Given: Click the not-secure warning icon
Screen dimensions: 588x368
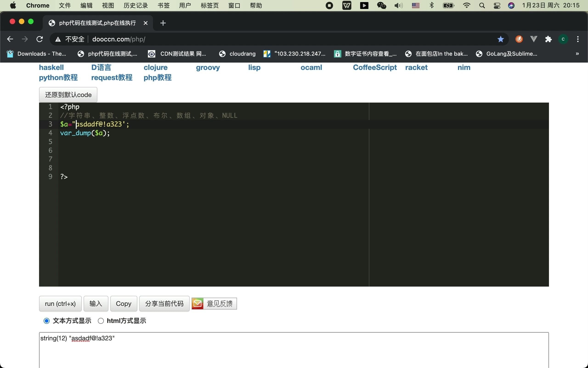Looking at the screenshot, I should (58, 39).
